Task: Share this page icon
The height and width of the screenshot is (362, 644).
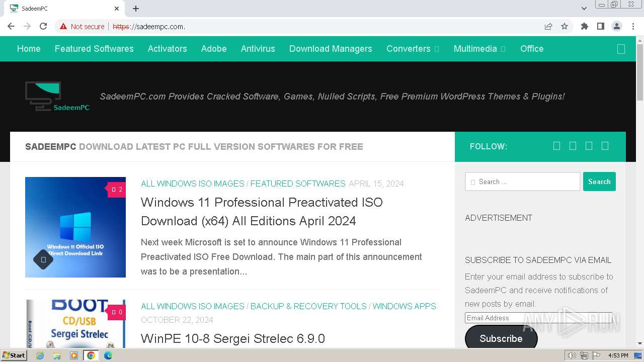Action: click(548, 26)
